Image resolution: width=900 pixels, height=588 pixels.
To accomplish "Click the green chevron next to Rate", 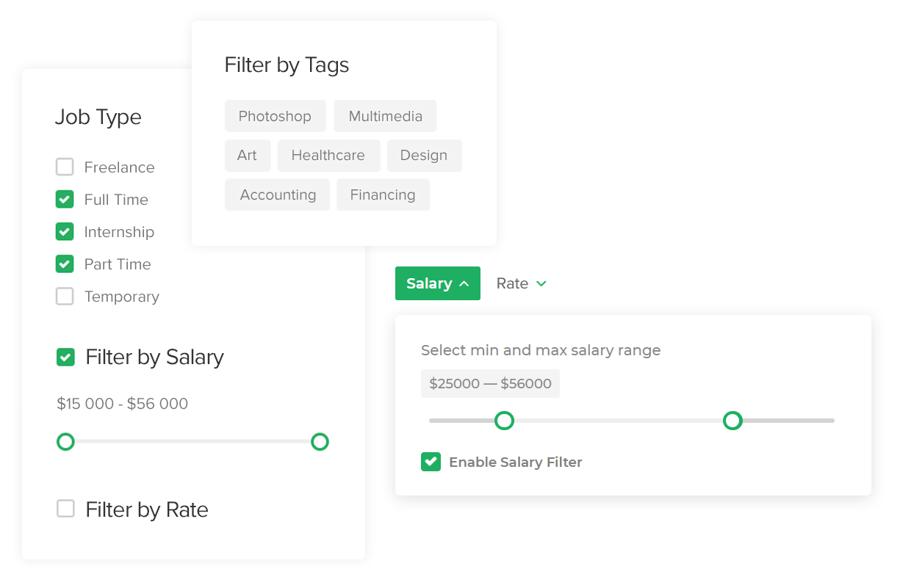I will point(541,283).
